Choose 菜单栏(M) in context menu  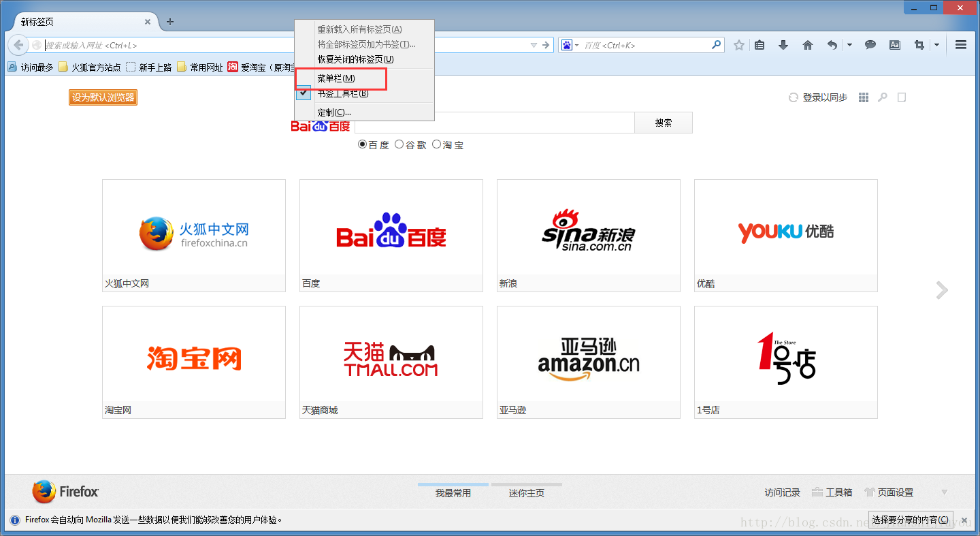coord(364,79)
